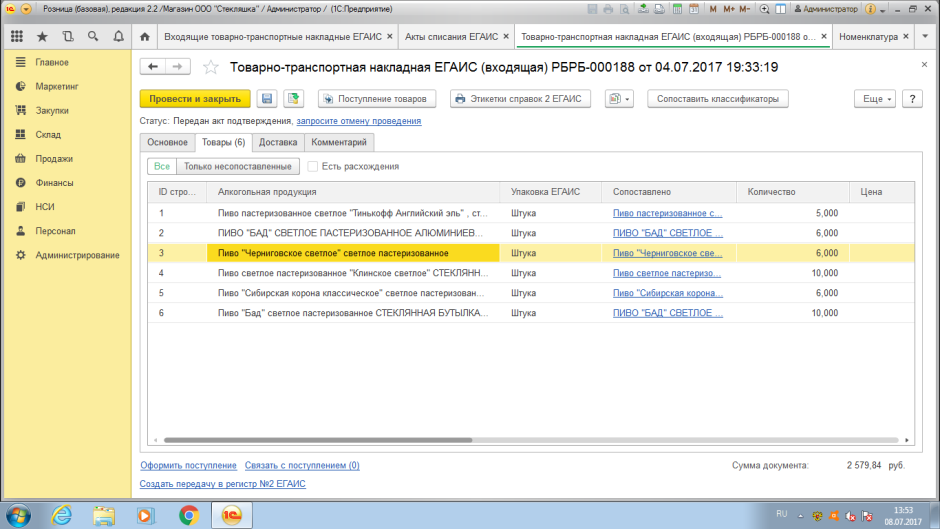Navigate back with left arrow button
The height and width of the screenshot is (529, 940).
[x=153, y=67]
